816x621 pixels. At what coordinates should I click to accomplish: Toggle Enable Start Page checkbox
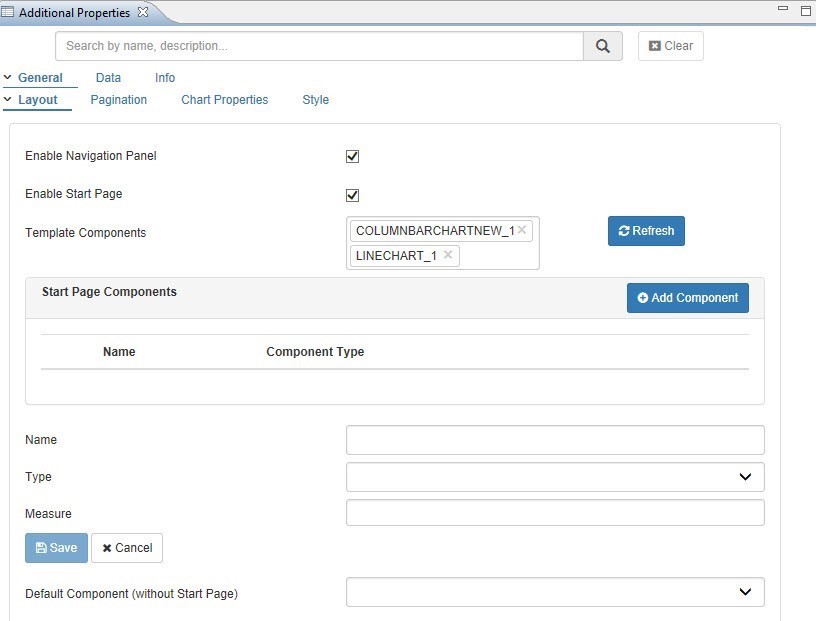click(x=352, y=195)
